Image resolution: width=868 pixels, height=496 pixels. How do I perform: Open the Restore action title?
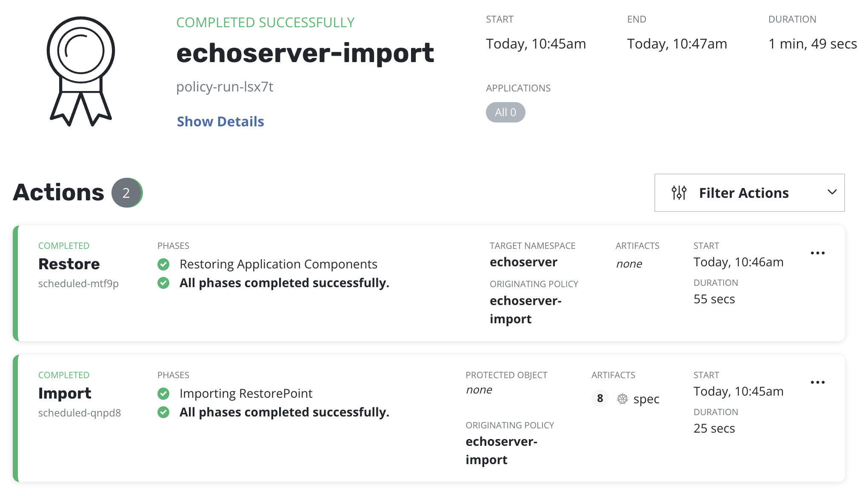[69, 264]
